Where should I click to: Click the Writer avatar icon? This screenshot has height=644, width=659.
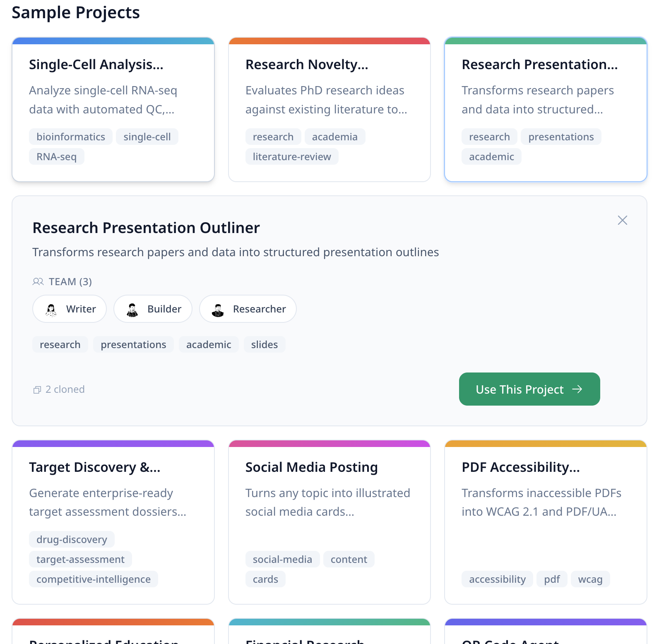(51, 310)
